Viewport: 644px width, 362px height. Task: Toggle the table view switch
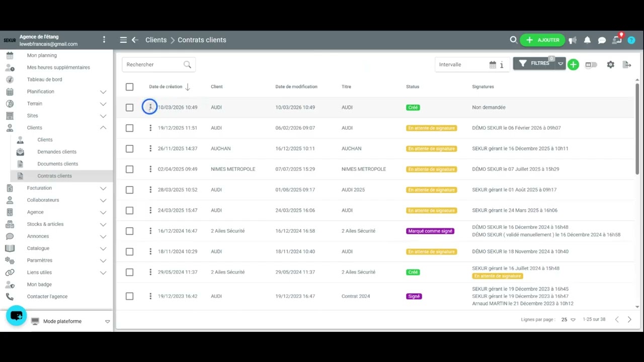click(x=591, y=64)
